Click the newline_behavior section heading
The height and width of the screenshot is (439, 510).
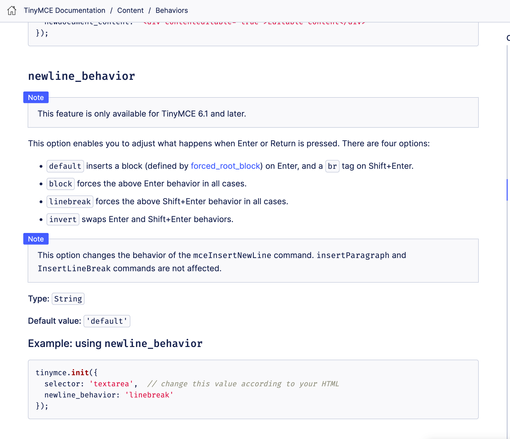(82, 76)
